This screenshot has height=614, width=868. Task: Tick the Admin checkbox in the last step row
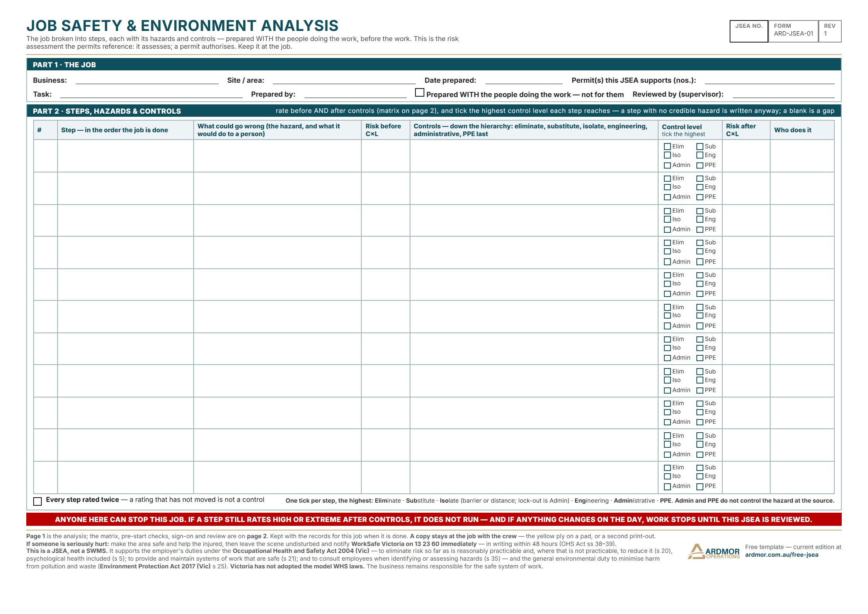coord(667,486)
